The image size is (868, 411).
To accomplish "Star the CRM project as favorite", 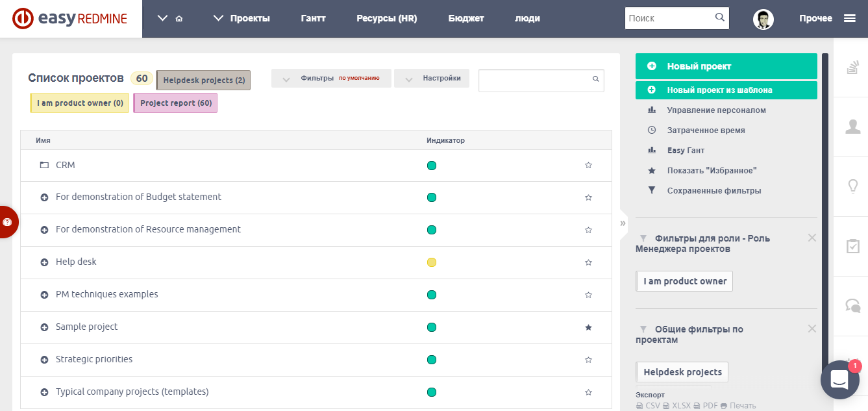I will pyautogui.click(x=588, y=165).
